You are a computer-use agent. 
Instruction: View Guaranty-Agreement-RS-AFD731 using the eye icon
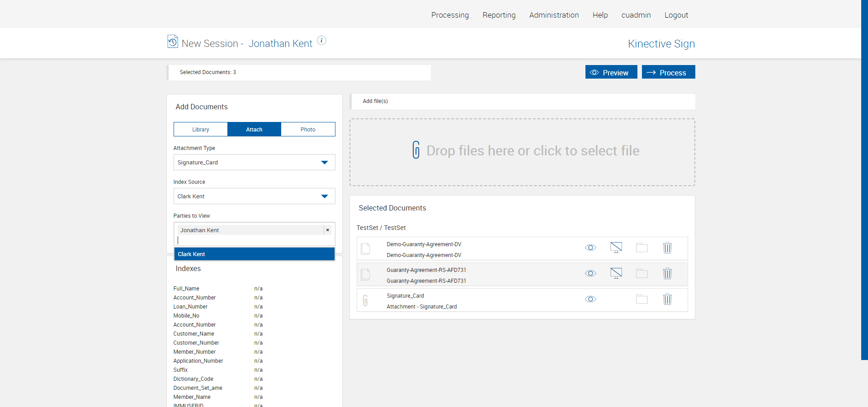coord(590,273)
